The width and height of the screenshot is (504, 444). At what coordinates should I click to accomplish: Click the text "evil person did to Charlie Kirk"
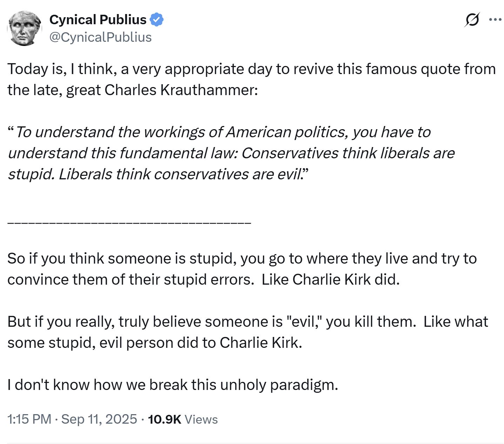tap(200, 343)
